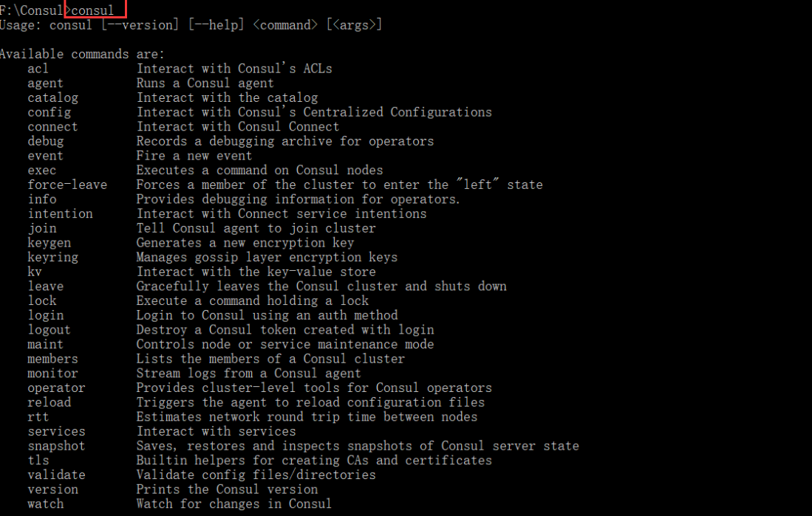
Task: Click the validate command entry
Action: 56,475
